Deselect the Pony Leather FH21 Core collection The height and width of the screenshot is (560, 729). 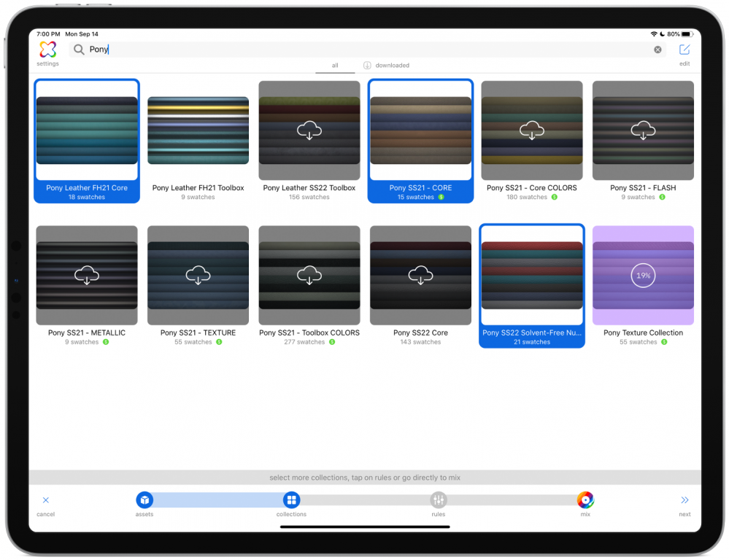(86, 130)
